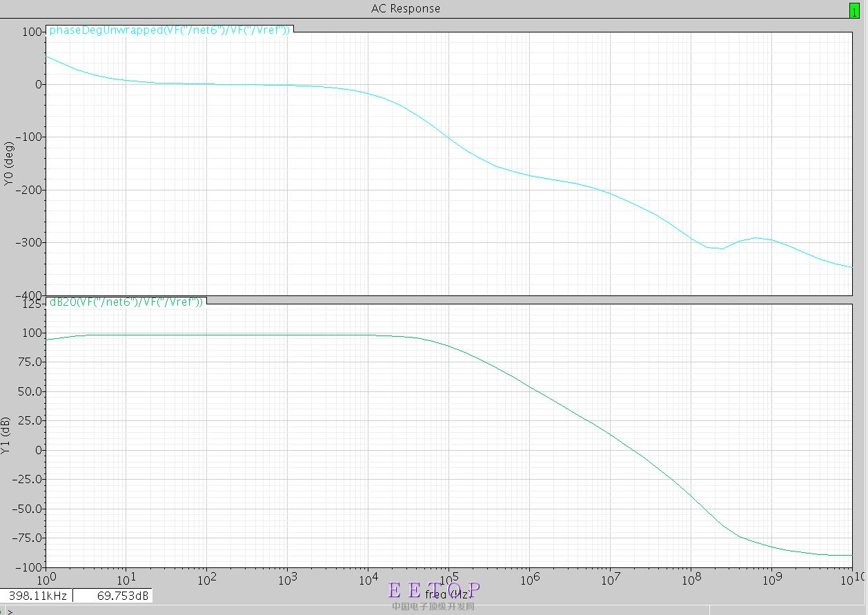Click the freq (Hz) x-axis label

[449, 594]
